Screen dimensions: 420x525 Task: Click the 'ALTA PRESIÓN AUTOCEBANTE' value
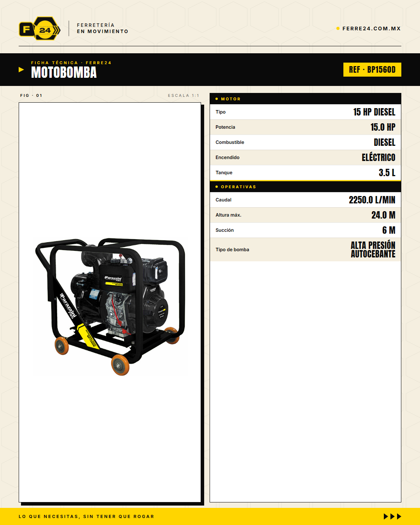373,250
